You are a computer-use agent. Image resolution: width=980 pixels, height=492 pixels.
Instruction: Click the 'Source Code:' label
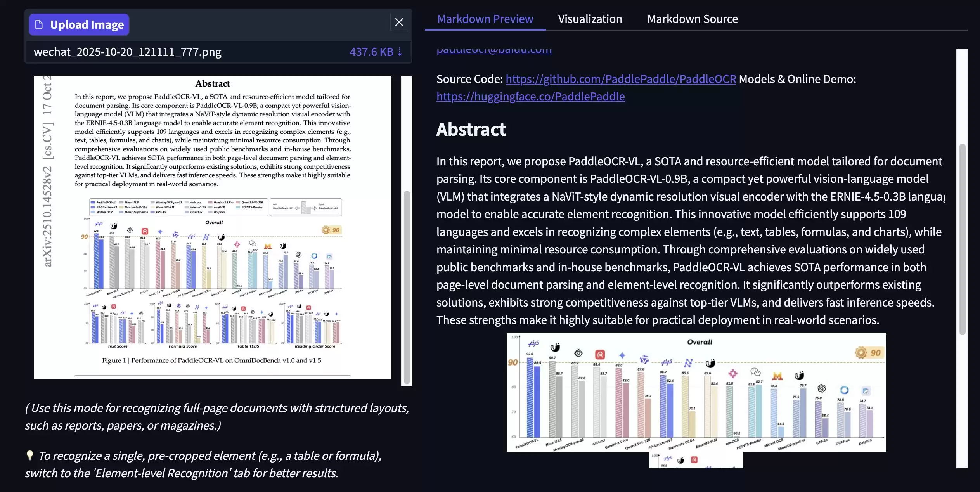469,79
